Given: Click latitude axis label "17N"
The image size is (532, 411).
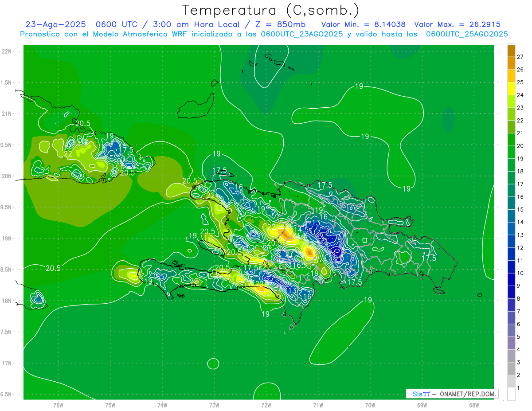Looking at the screenshot, I should point(7,363).
